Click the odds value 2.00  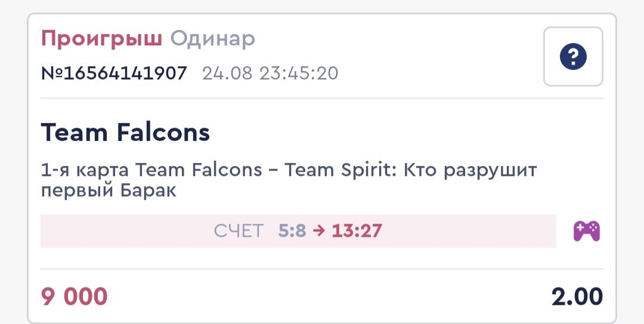coord(577,296)
